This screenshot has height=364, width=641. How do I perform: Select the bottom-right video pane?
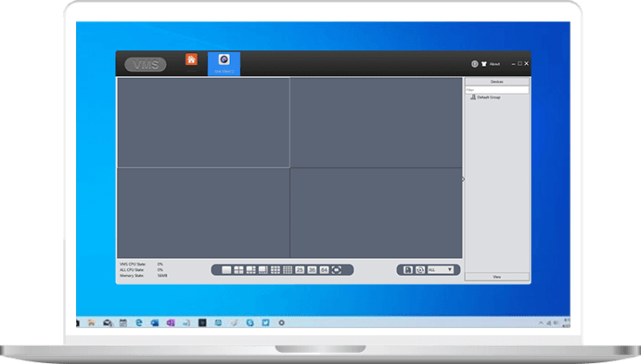click(376, 213)
